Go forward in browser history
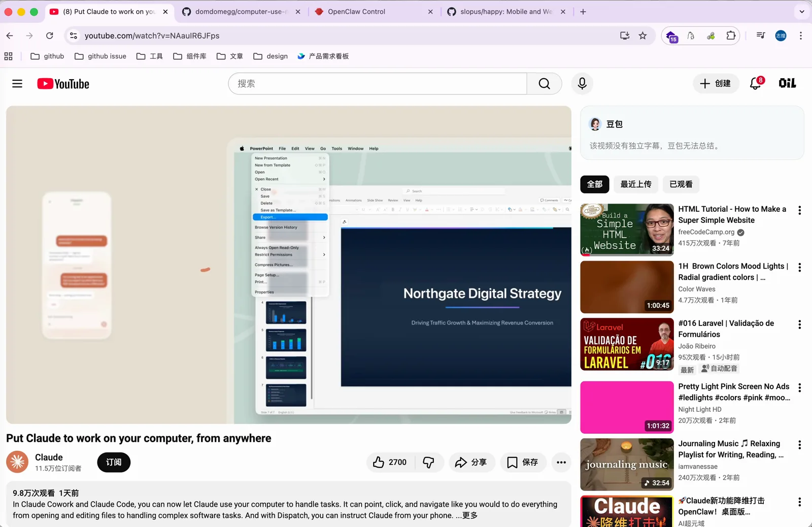The height and width of the screenshot is (527, 812). pyautogui.click(x=29, y=36)
